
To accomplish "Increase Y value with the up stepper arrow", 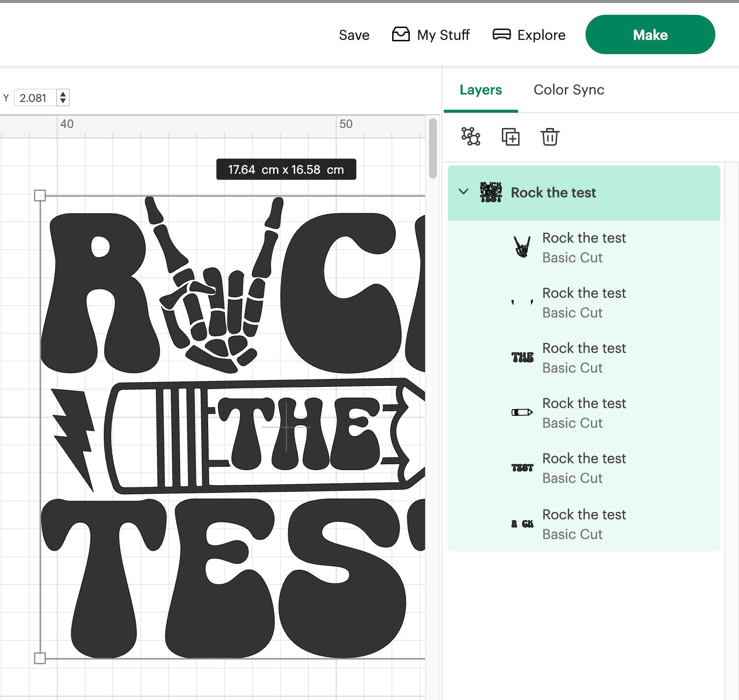I will [x=63, y=95].
